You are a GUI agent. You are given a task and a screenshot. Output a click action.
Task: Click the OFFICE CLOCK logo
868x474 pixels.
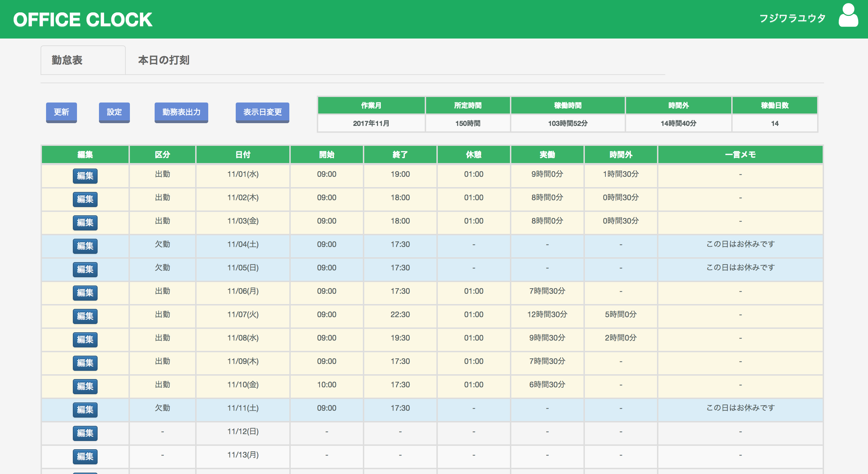click(82, 19)
